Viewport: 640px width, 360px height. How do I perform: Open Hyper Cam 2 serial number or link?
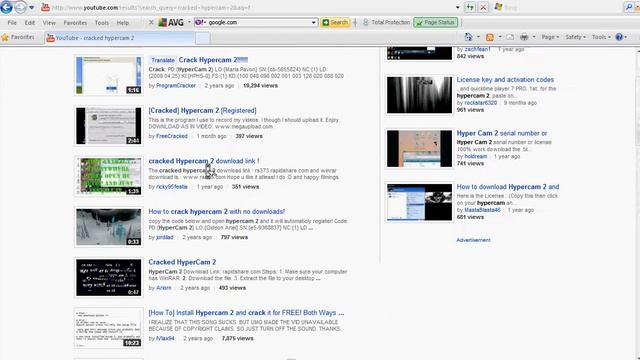[502, 133]
